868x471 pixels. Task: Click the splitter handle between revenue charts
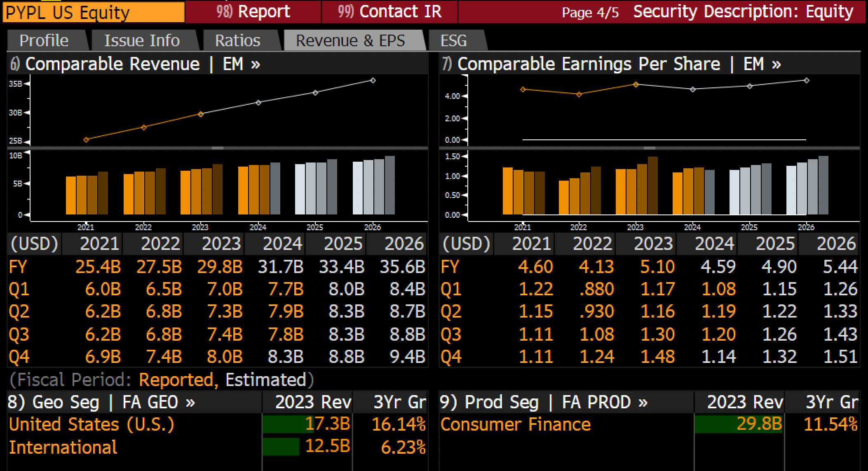pyautogui.click(x=218, y=148)
